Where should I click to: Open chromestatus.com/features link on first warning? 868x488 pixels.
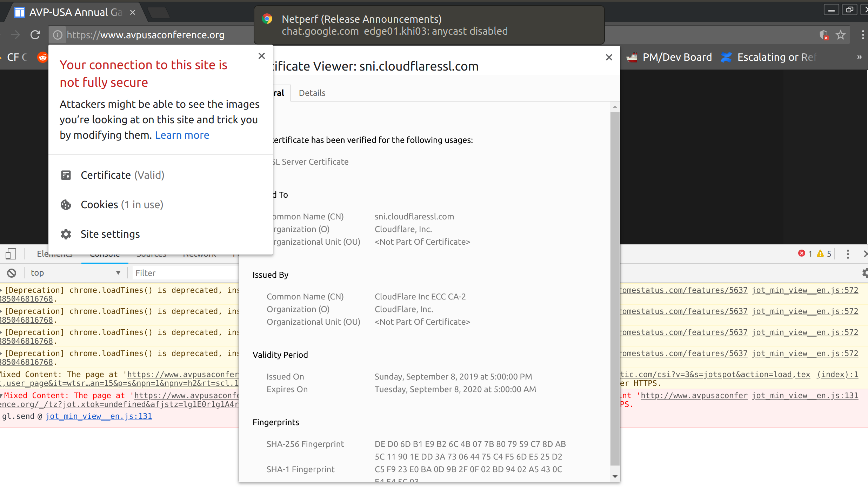(684, 290)
